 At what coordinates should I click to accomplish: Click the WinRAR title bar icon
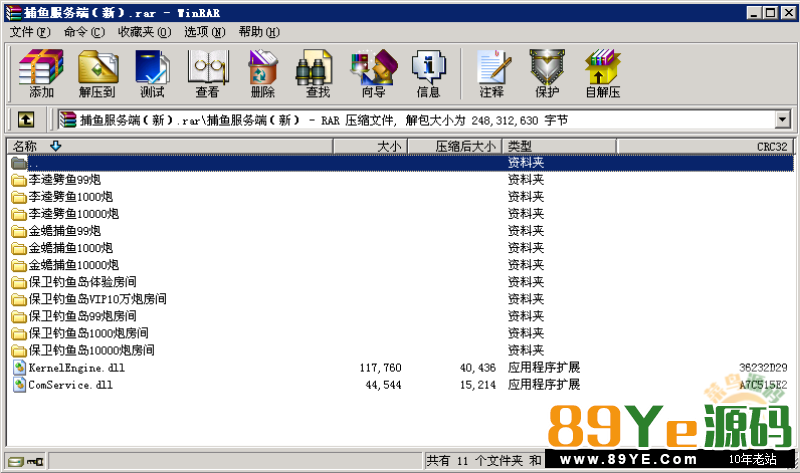13,13
